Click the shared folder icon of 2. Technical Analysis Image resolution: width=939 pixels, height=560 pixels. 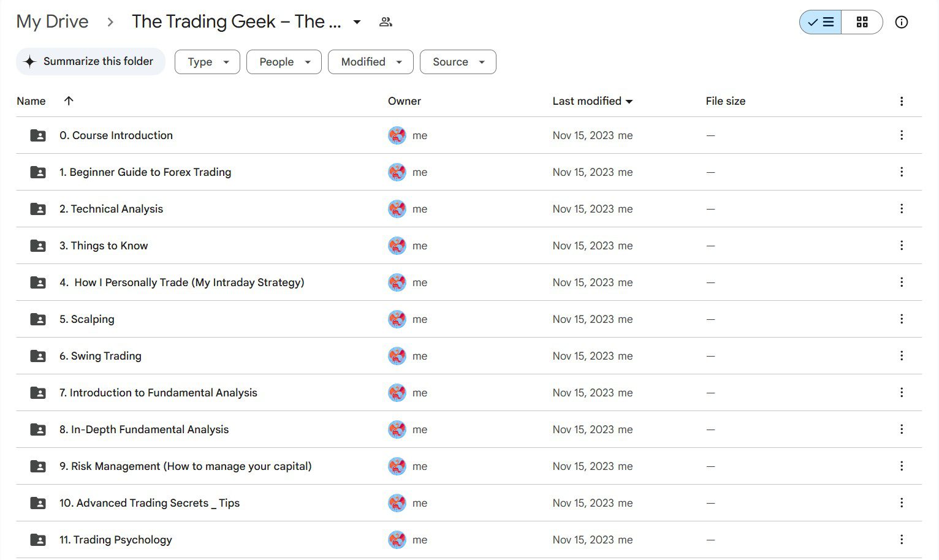click(38, 209)
